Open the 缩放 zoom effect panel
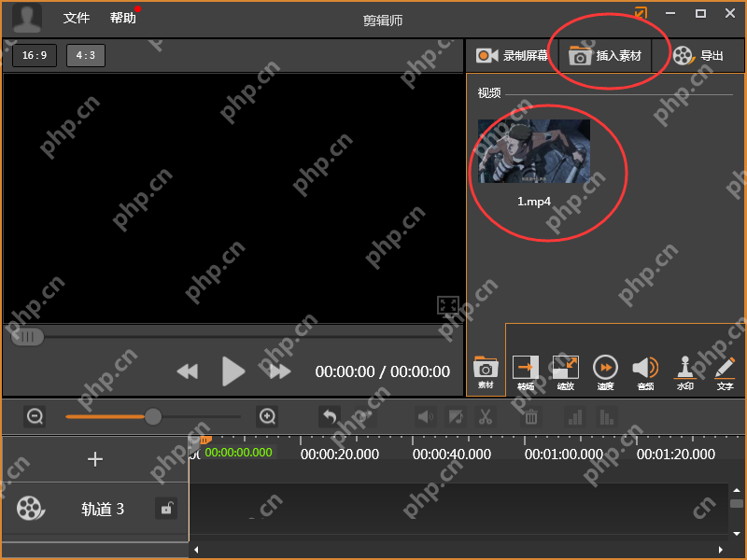The width and height of the screenshot is (747, 560). 565,372
